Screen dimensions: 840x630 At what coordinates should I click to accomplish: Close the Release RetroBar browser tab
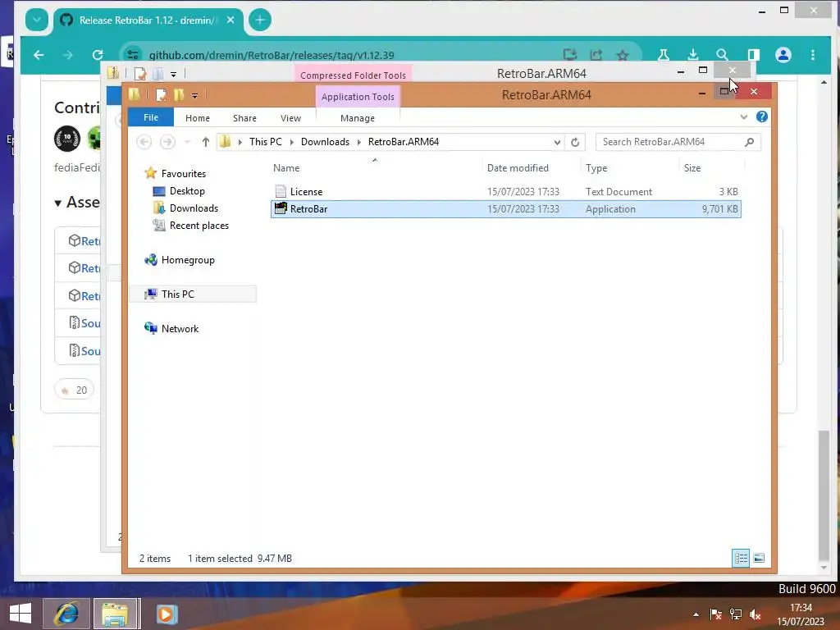point(231,20)
